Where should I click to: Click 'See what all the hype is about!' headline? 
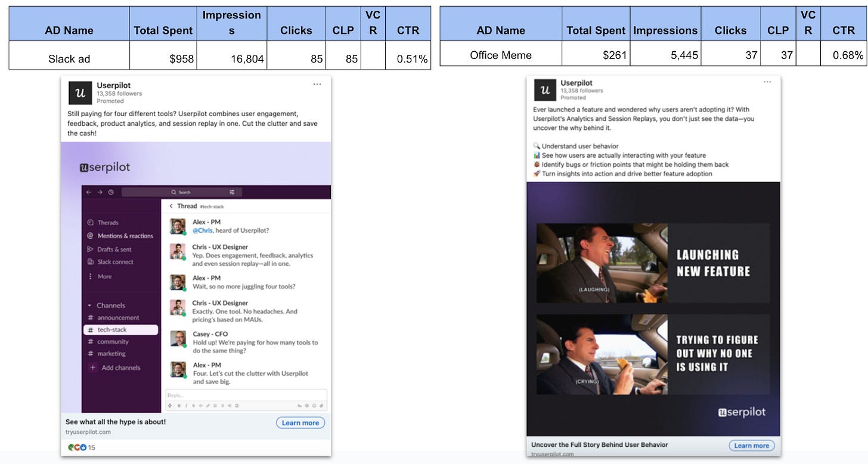[x=116, y=422]
